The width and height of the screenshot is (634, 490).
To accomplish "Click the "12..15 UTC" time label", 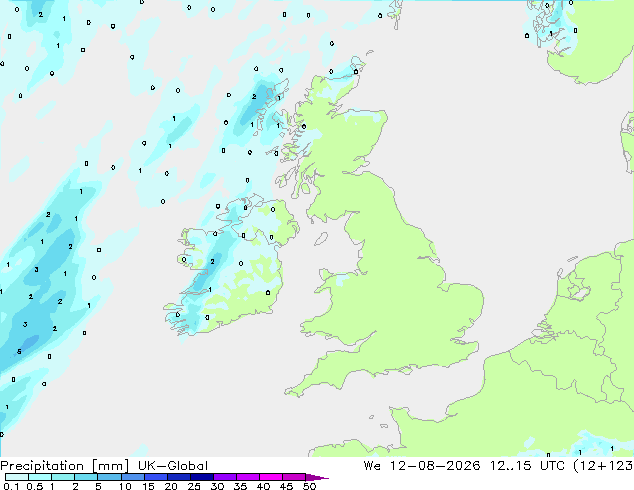I will coord(527,466).
